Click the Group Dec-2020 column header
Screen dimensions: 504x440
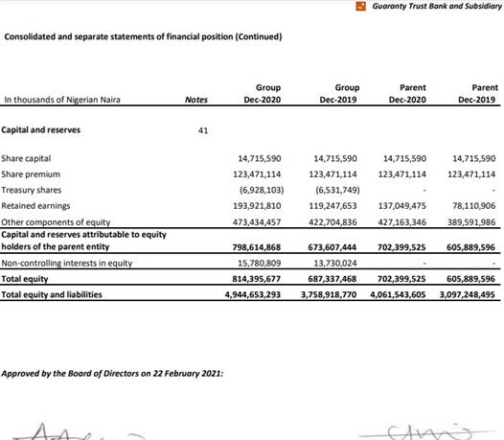point(263,94)
